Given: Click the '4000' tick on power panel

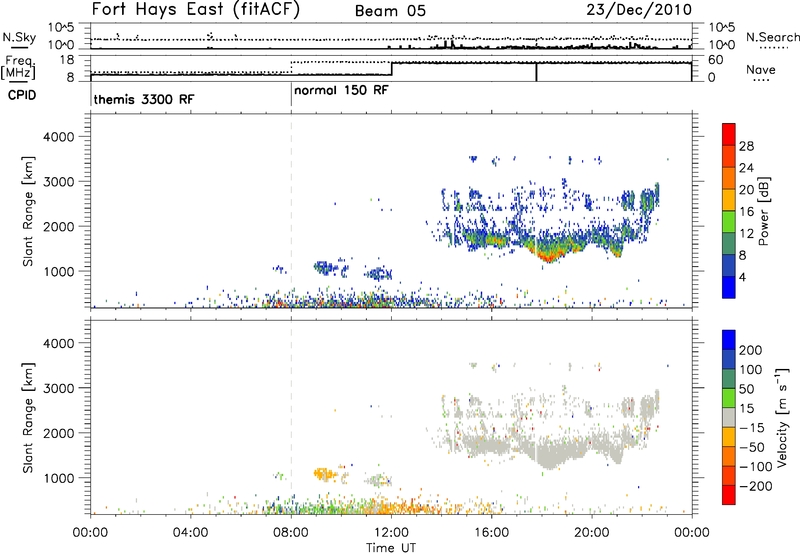Looking at the screenshot, I should coord(58,137).
